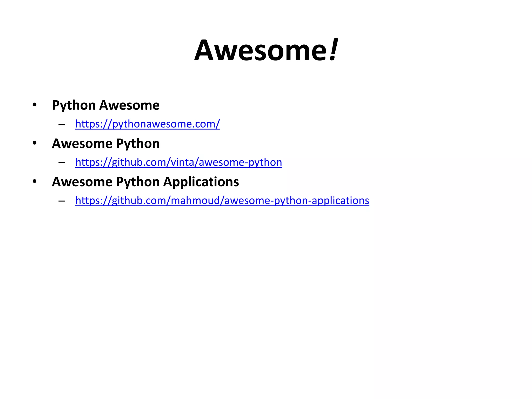The height and width of the screenshot is (399, 532).
Task: Open the mahmoud awesome-python-applications link
Action: point(222,201)
